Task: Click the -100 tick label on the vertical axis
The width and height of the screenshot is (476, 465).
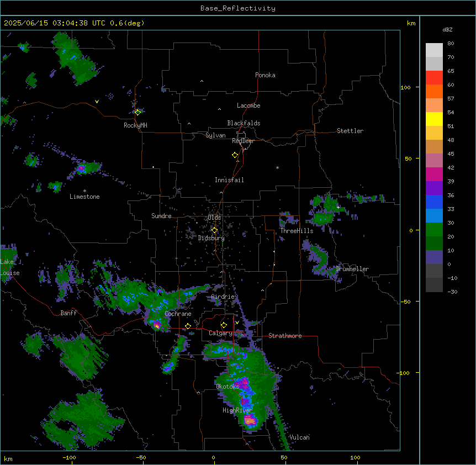Action: [404, 373]
